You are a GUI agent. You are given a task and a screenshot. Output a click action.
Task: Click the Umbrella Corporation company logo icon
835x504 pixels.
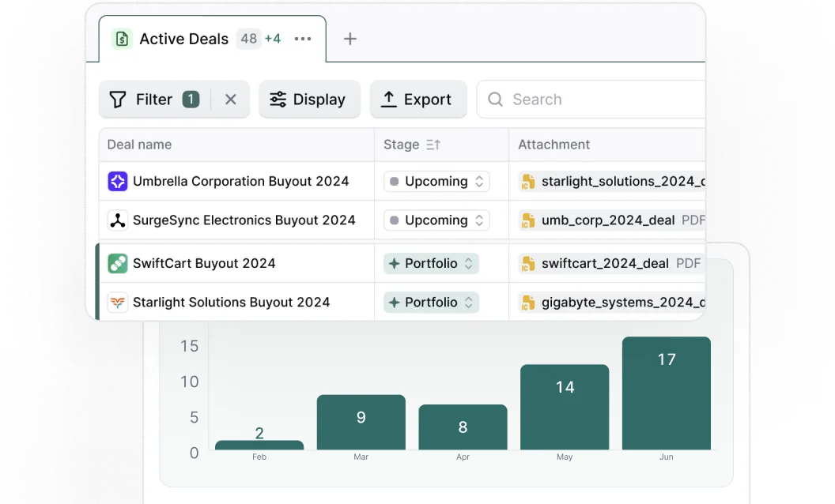point(117,181)
